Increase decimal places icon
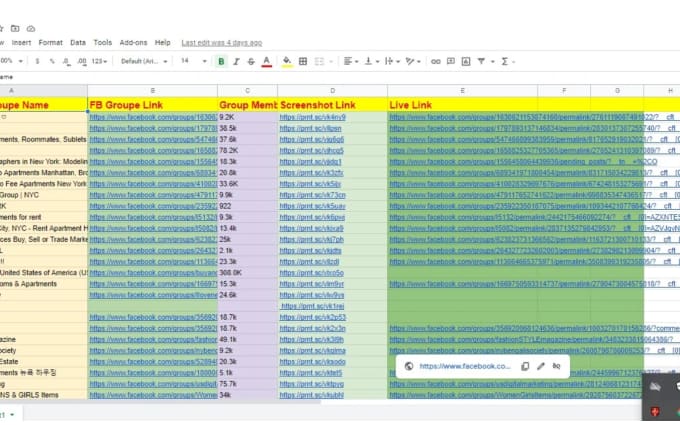The height and width of the screenshot is (425, 680). 82,62
